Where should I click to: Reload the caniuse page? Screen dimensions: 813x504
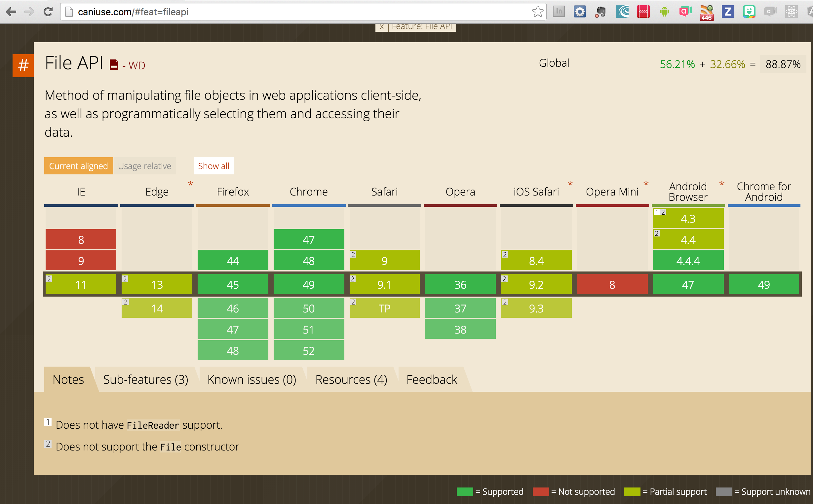tap(48, 12)
